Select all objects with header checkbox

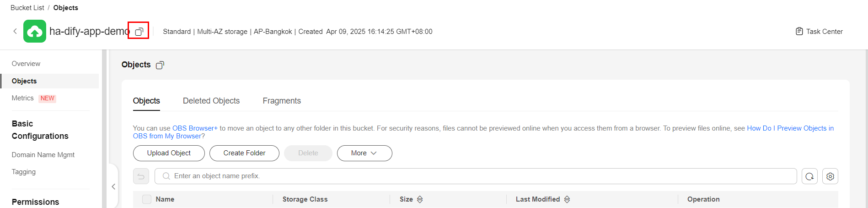pos(147,199)
